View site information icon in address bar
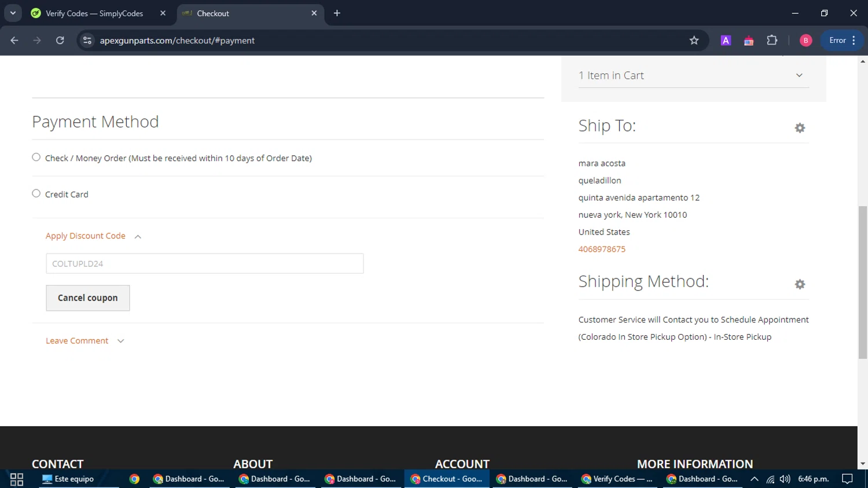868x488 pixels. click(87, 41)
